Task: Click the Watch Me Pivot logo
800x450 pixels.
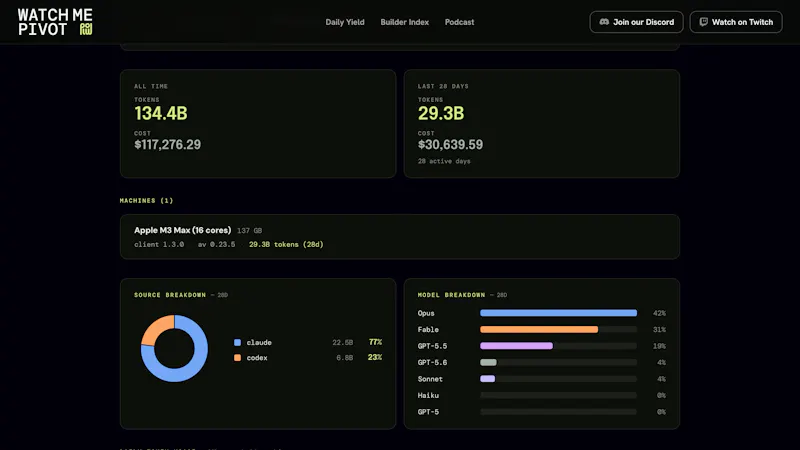Action: (55, 22)
